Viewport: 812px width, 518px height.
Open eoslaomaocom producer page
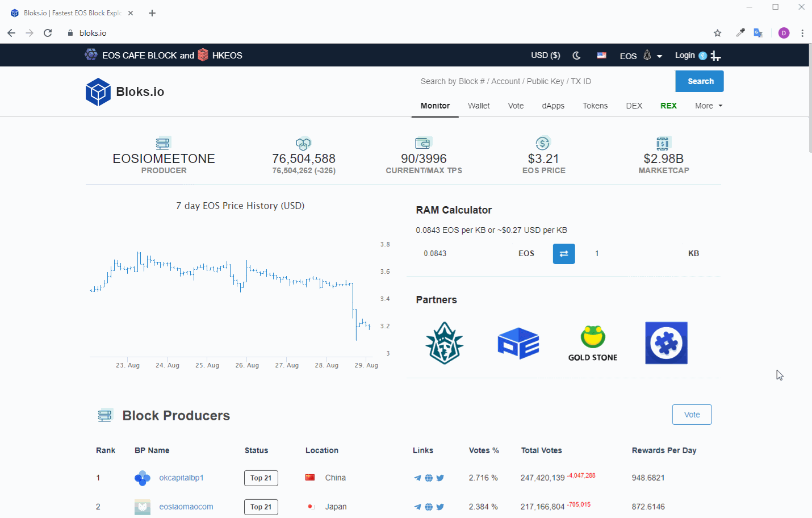(x=186, y=507)
